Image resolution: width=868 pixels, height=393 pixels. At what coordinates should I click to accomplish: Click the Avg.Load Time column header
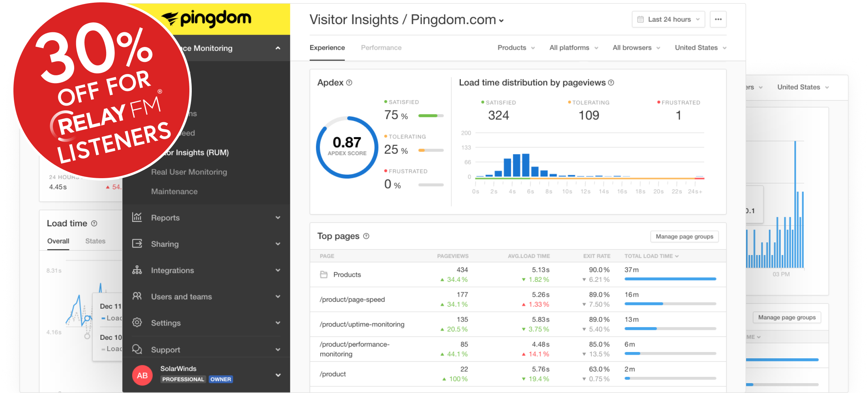pos(529,256)
